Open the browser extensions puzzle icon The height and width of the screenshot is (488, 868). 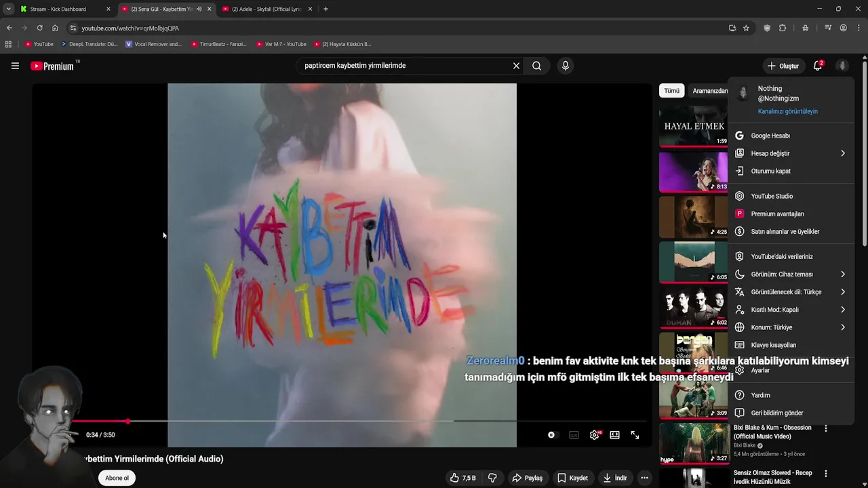point(783,28)
